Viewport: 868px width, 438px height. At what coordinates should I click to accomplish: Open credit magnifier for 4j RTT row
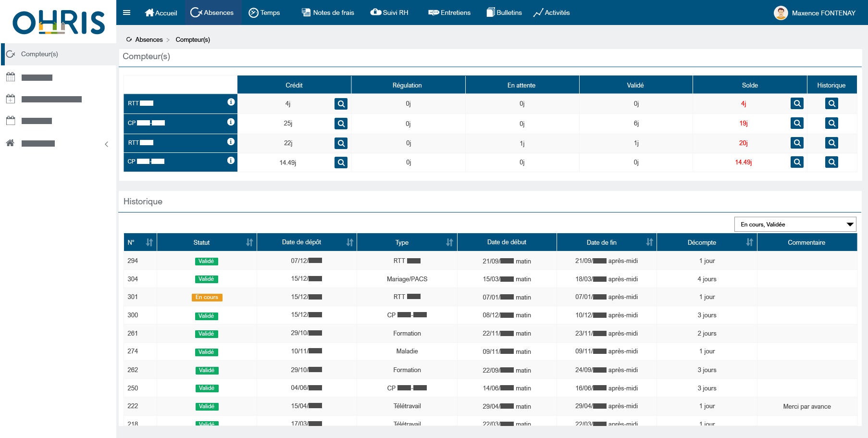(341, 104)
